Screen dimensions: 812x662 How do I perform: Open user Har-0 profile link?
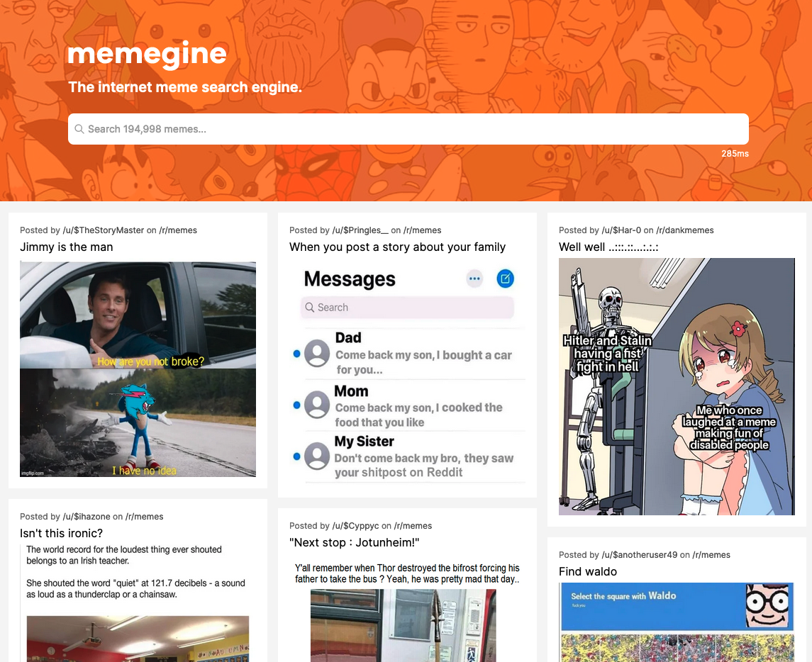[x=621, y=230]
